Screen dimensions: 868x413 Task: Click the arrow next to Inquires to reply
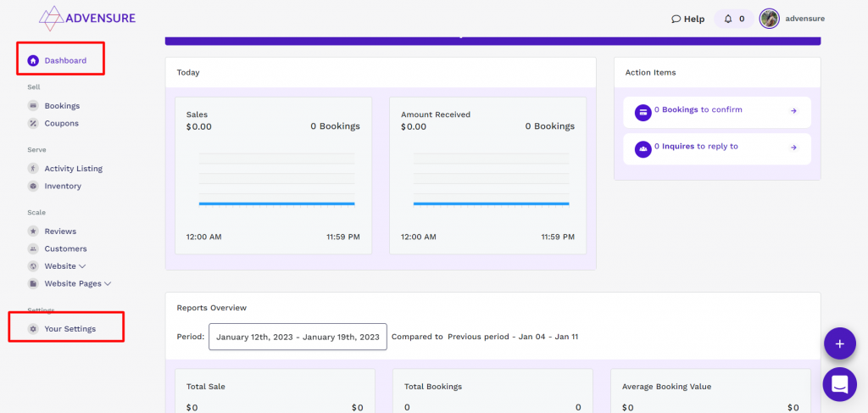coord(793,148)
